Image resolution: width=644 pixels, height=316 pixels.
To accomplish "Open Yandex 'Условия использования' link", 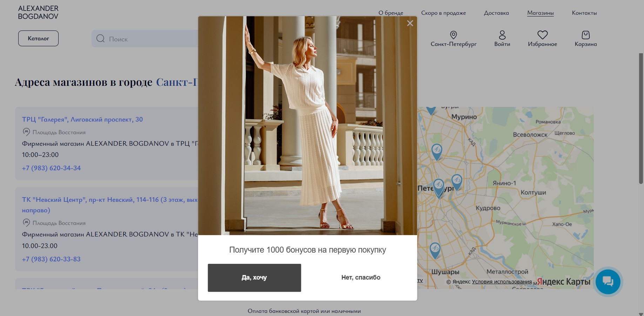I will 502,282.
